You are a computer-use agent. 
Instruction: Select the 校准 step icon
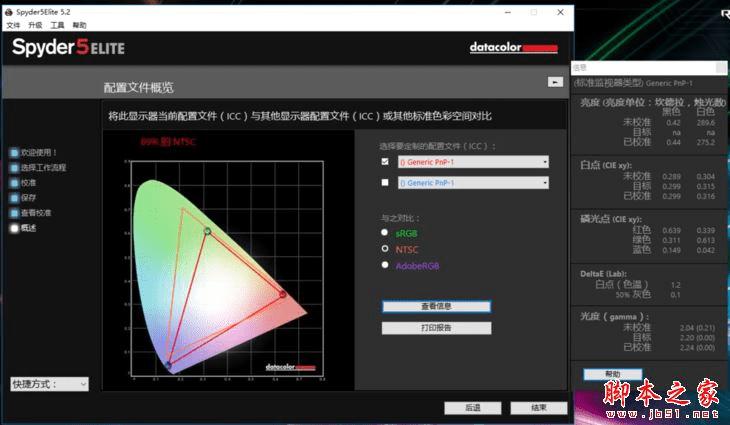pyautogui.click(x=14, y=183)
